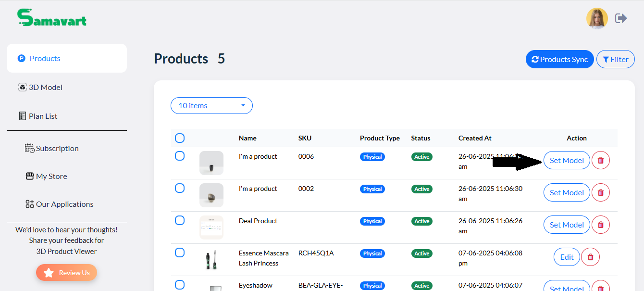Click the SKU value RCH45Q1A
The image size is (644, 291).
point(316,253)
